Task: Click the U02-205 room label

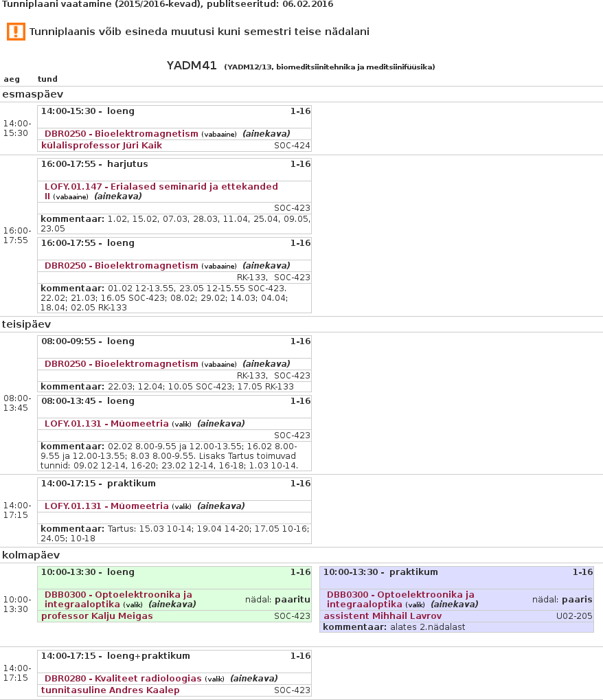Action: click(573, 616)
